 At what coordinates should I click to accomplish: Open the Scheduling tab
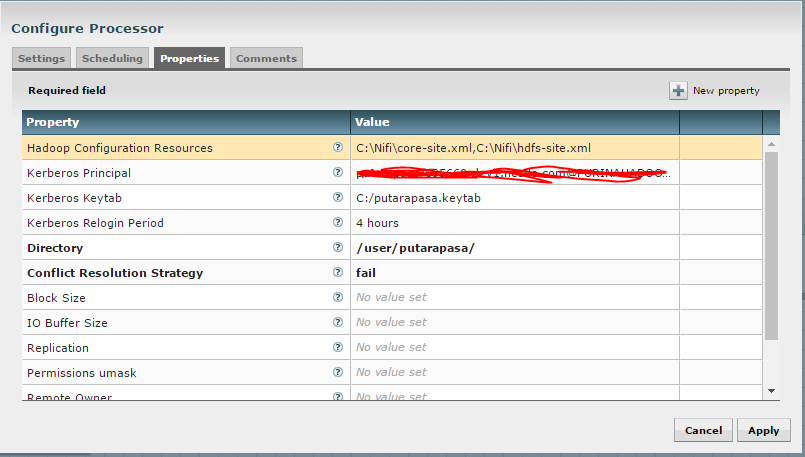[112, 58]
